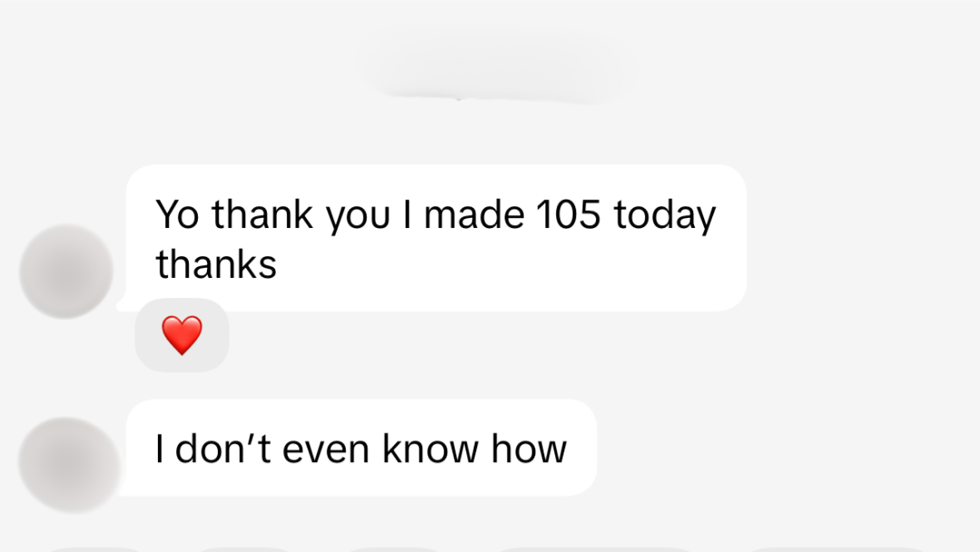Open the avatar beside the "Yo thank you" message
The height and width of the screenshot is (552, 980).
click(66, 271)
